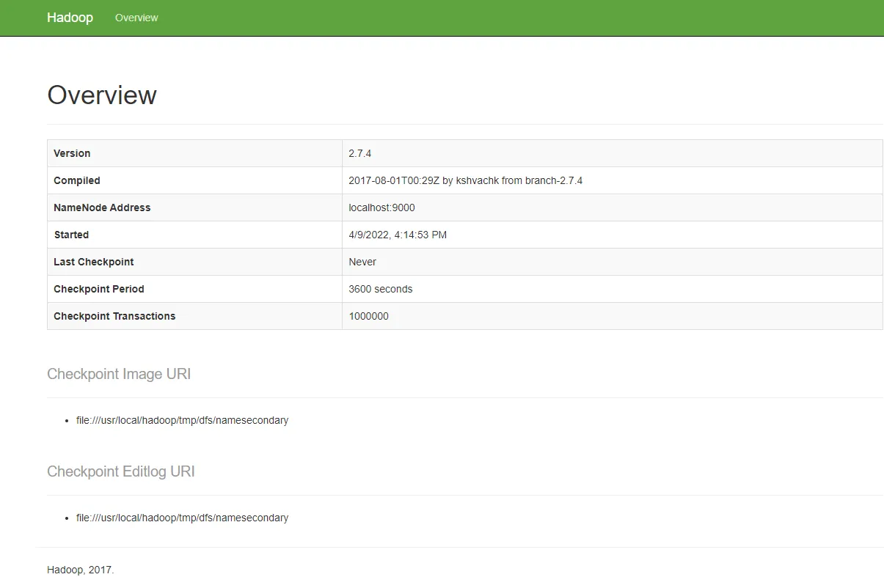Click the 3600 seconds value
Viewport: 884px width, 588px height.
[381, 289]
